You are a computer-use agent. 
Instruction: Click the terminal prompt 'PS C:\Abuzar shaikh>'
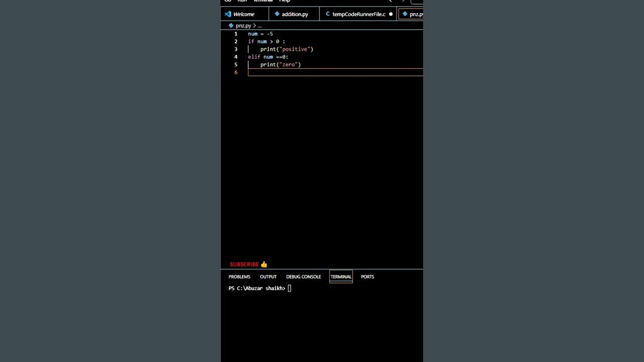257,288
